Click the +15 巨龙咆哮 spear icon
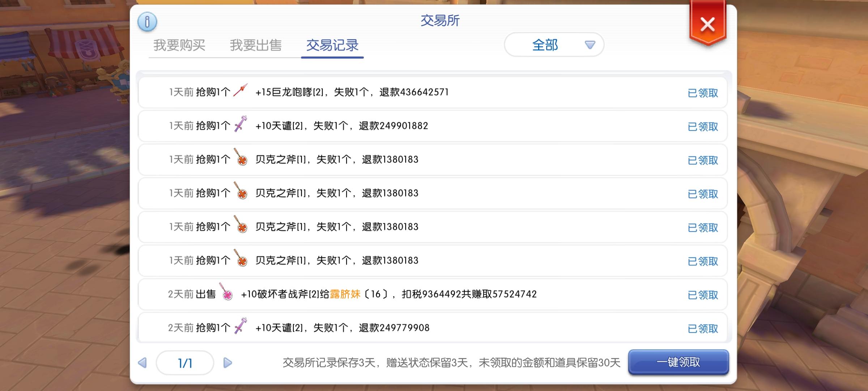Screen dimensions: 868x391 (x=241, y=90)
